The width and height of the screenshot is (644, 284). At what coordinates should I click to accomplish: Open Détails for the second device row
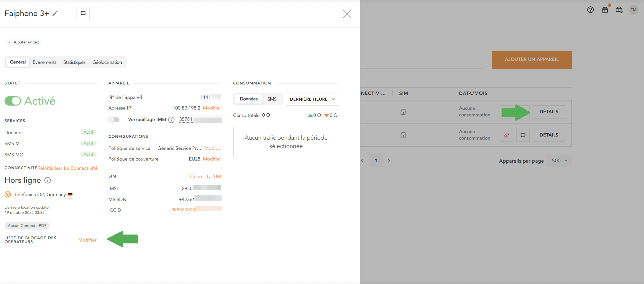point(548,135)
